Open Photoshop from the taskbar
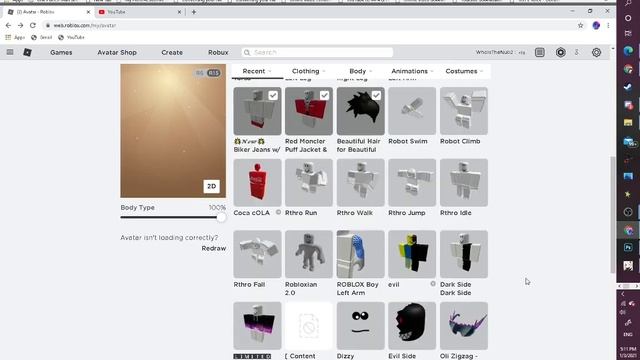640x360 pixels. [628, 247]
